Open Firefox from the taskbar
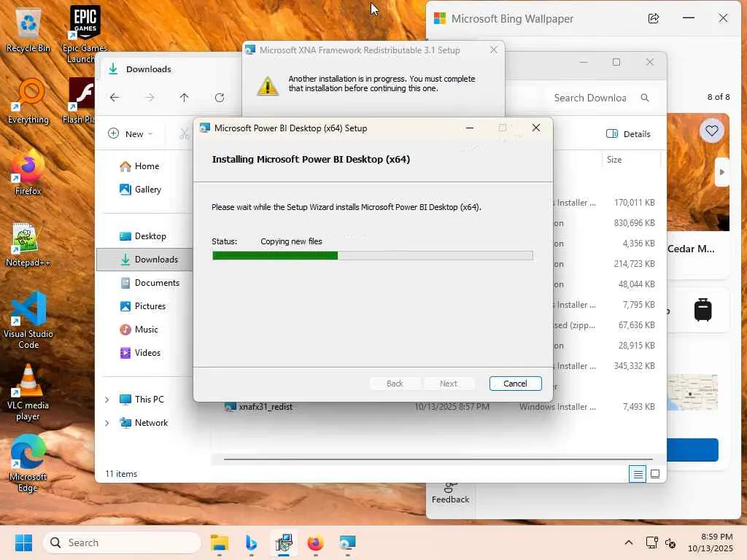747x560 pixels. (315, 542)
